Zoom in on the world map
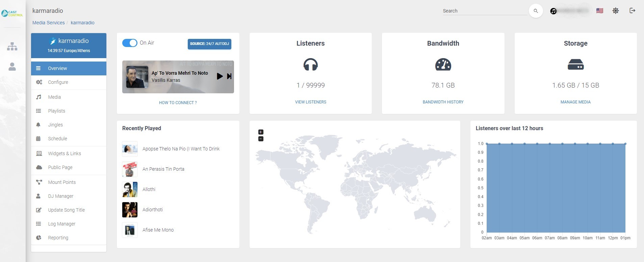The height and width of the screenshot is (262, 644). [261, 132]
